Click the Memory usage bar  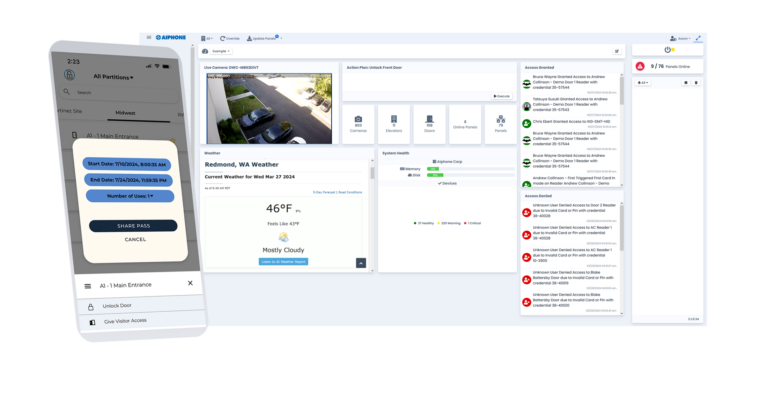(470, 169)
